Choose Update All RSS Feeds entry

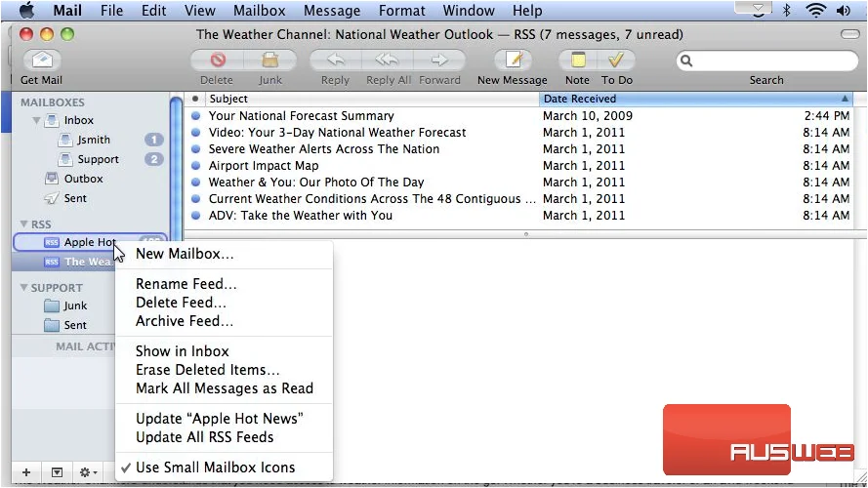click(x=204, y=437)
